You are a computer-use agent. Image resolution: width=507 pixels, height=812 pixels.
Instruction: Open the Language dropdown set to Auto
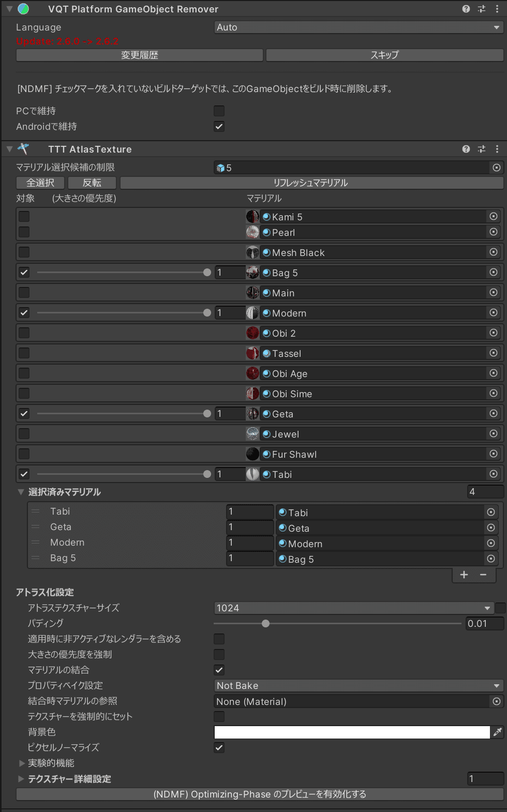click(358, 27)
